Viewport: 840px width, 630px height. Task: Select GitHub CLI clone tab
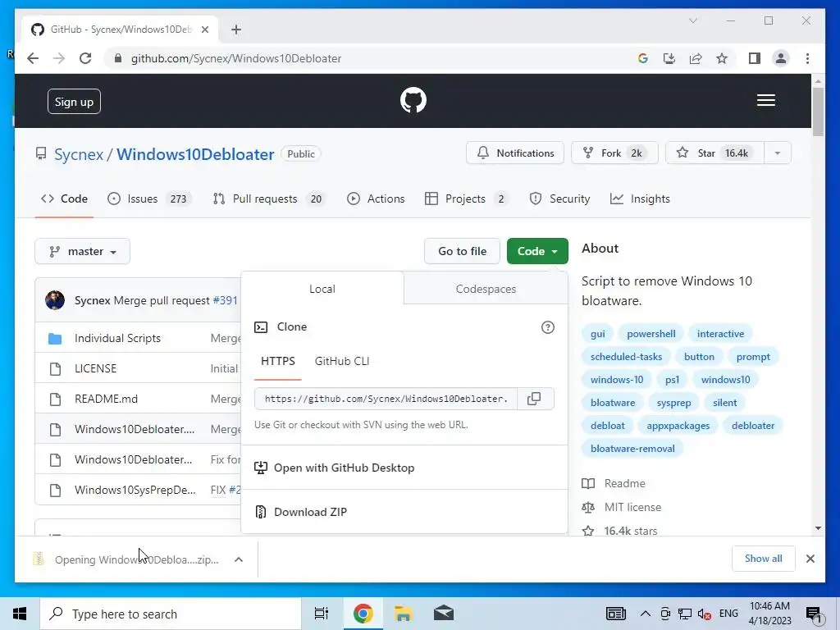(x=342, y=362)
